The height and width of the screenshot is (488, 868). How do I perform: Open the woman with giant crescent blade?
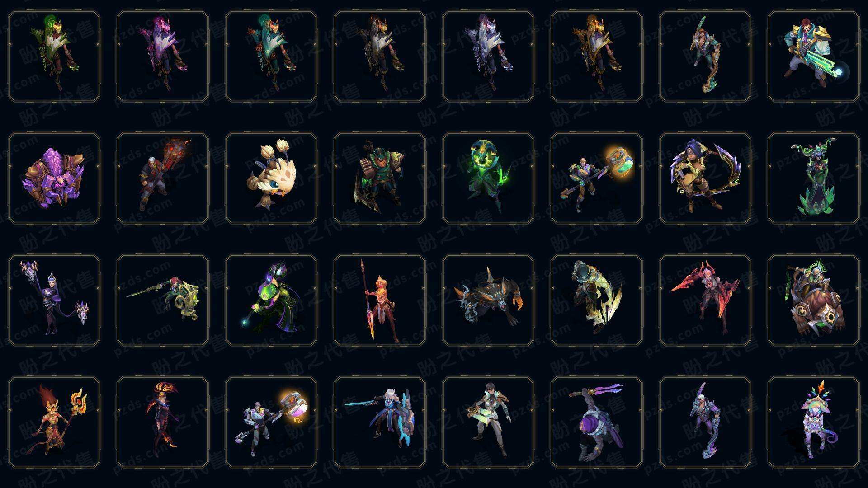click(705, 178)
